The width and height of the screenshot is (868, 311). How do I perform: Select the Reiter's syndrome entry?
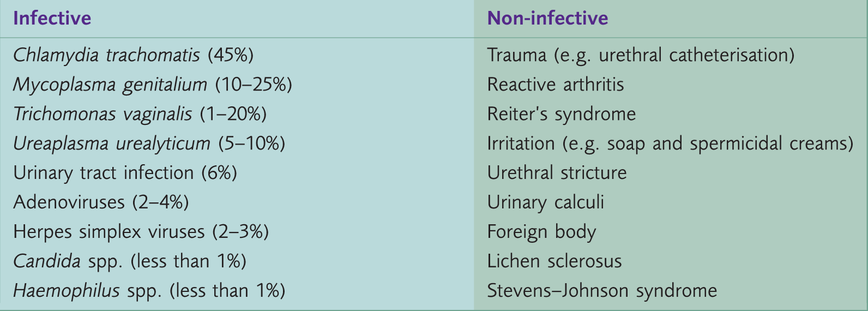562,114
